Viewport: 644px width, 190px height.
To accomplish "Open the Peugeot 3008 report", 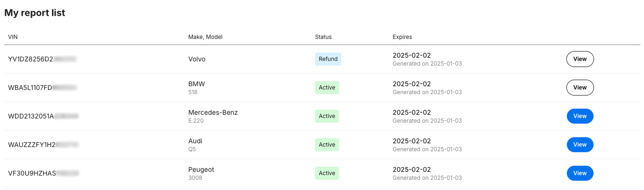I will pos(579,173).
